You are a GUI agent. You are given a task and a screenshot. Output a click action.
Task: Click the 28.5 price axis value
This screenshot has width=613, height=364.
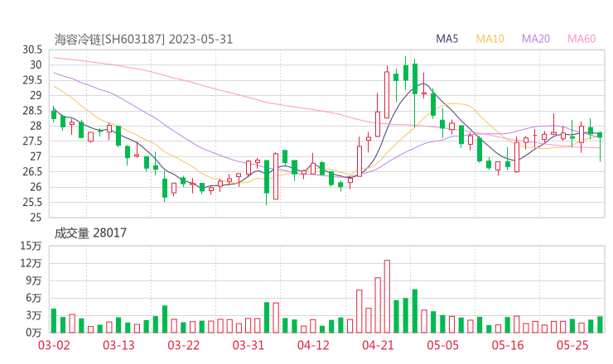click(32, 111)
